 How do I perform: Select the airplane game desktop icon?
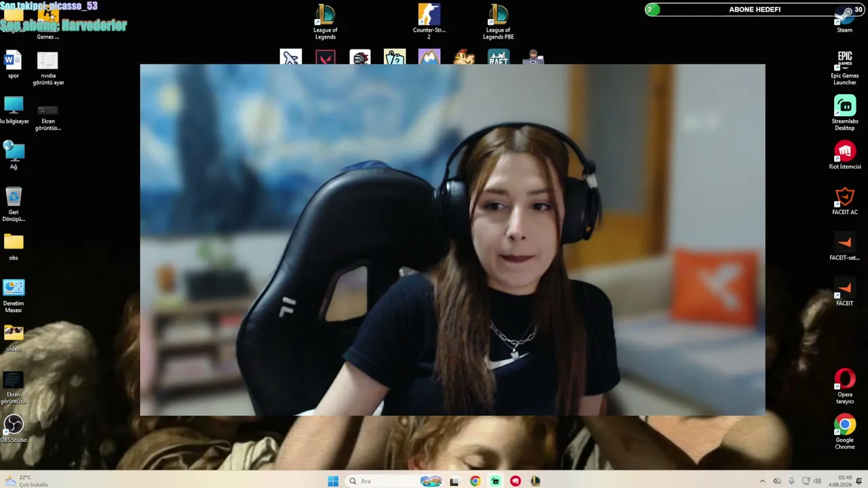[x=290, y=57]
